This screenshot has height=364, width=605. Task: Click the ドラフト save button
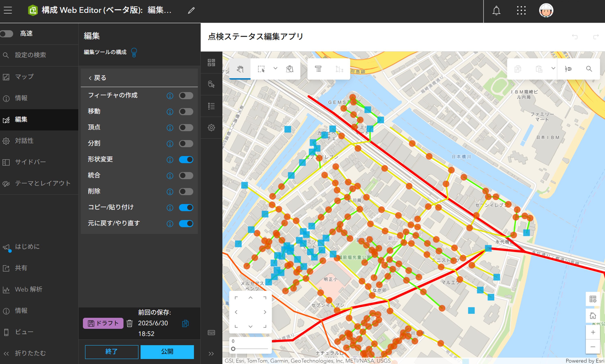point(103,323)
